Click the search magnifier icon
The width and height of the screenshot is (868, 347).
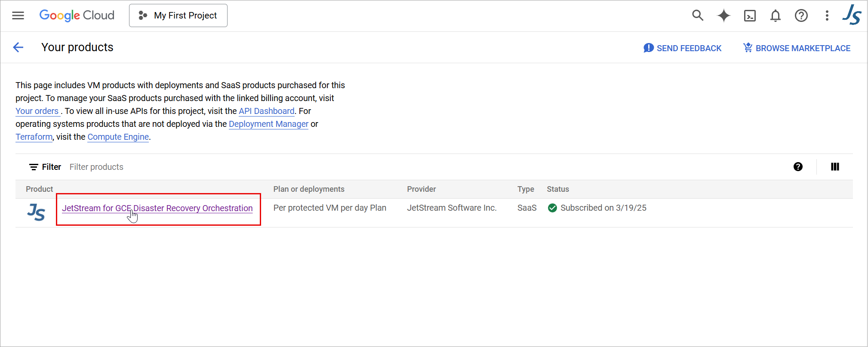coord(698,15)
